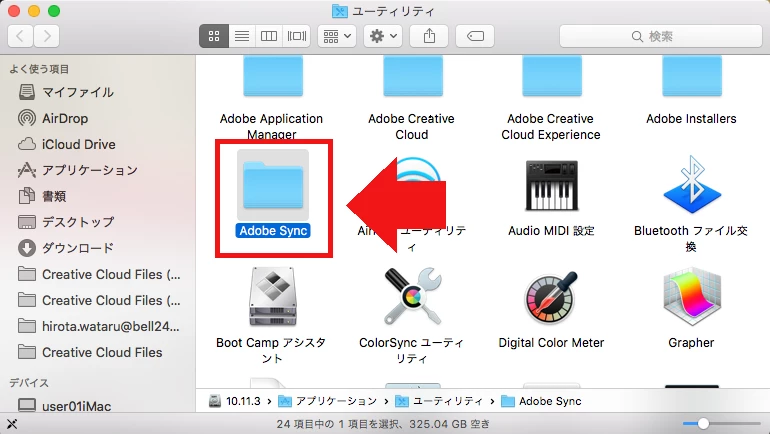Click the Share toolbar button
This screenshot has width=770, height=434.
point(429,36)
